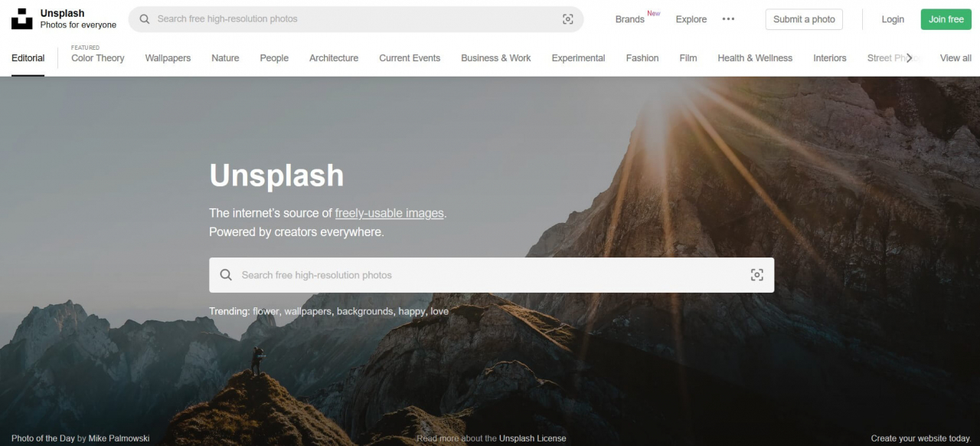The width and height of the screenshot is (980, 446).
Task: Click the magnifier icon in top search bar
Action: click(x=145, y=19)
